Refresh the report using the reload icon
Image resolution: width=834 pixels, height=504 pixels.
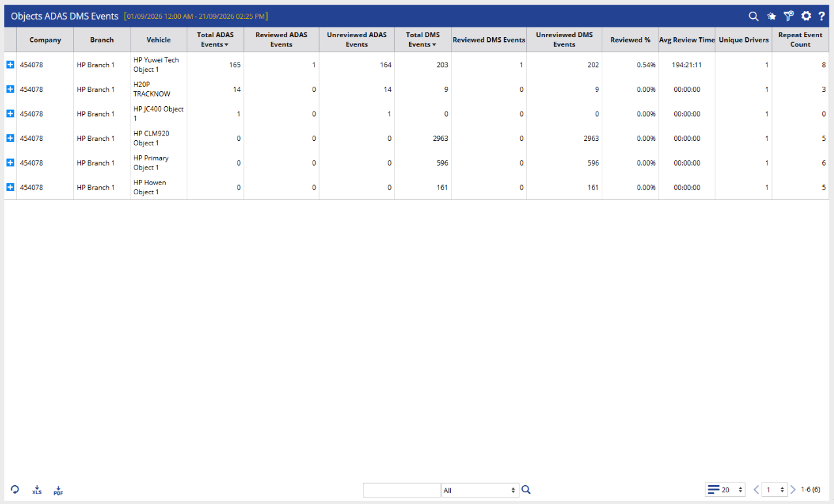click(x=15, y=490)
